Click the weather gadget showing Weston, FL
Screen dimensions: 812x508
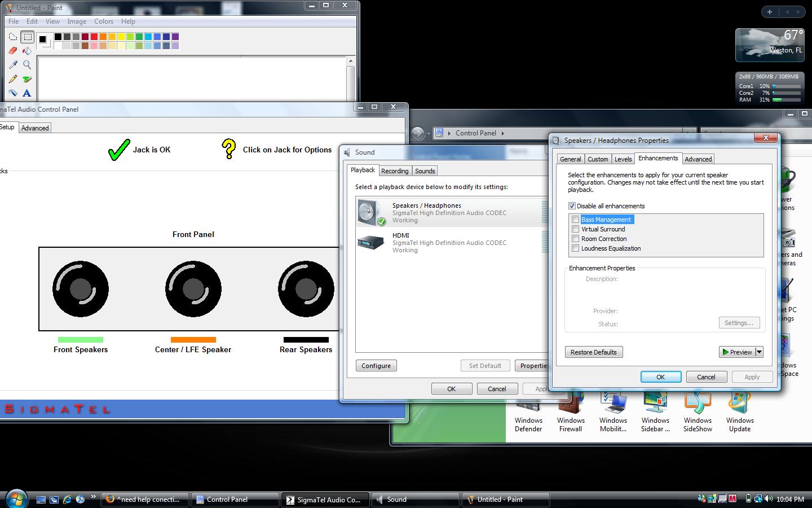pos(769,45)
